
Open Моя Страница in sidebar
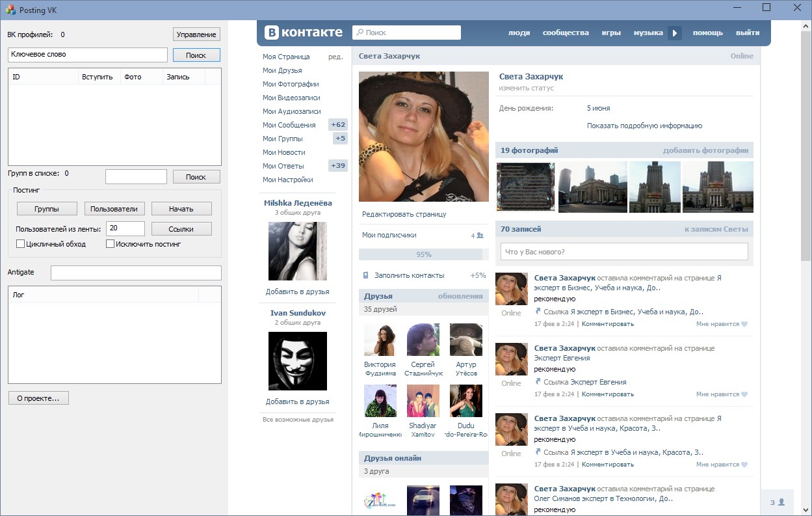pyautogui.click(x=286, y=57)
